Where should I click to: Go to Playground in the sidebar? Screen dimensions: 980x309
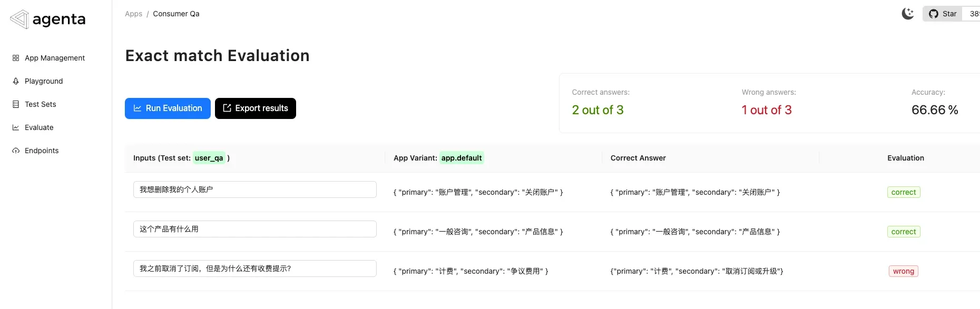(x=44, y=81)
